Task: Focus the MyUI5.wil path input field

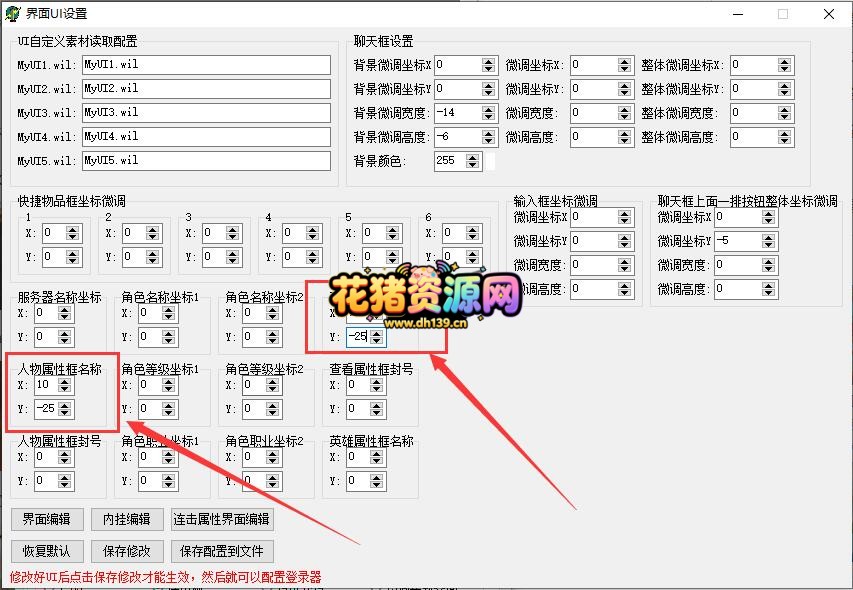Action: [206, 160]
